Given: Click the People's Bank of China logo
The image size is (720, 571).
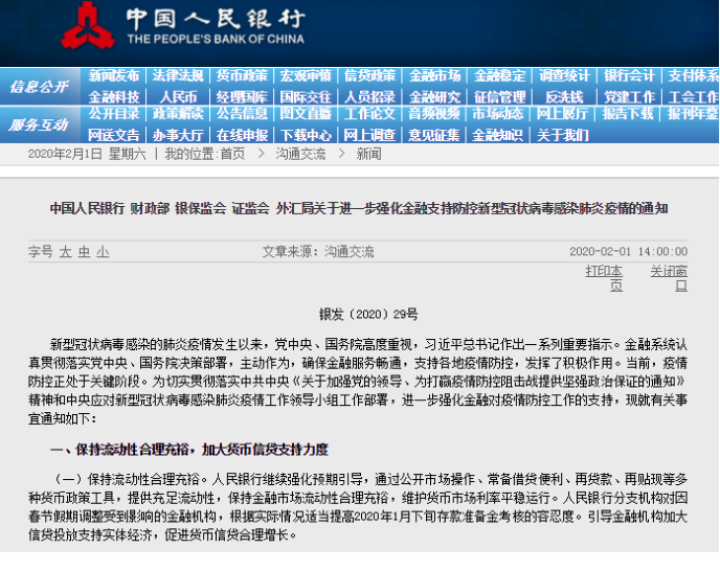Looking at the screenshot, I should coord(82,26).
